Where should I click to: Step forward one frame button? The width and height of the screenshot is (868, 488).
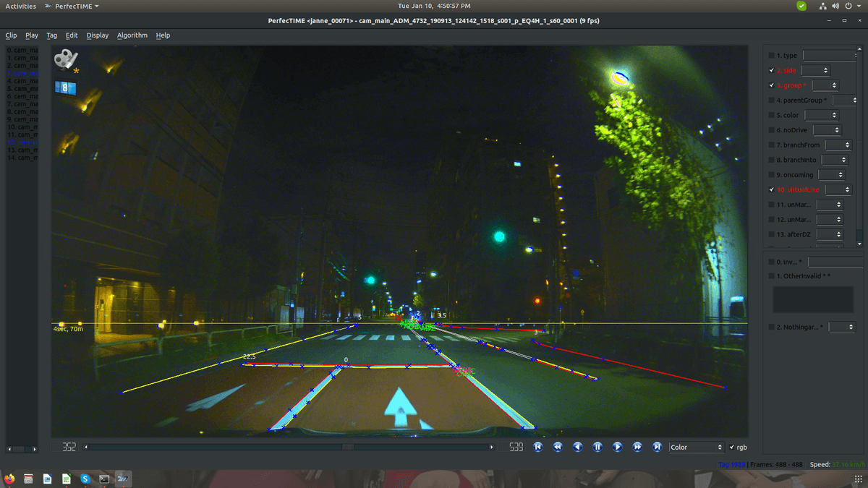[617, 447]
